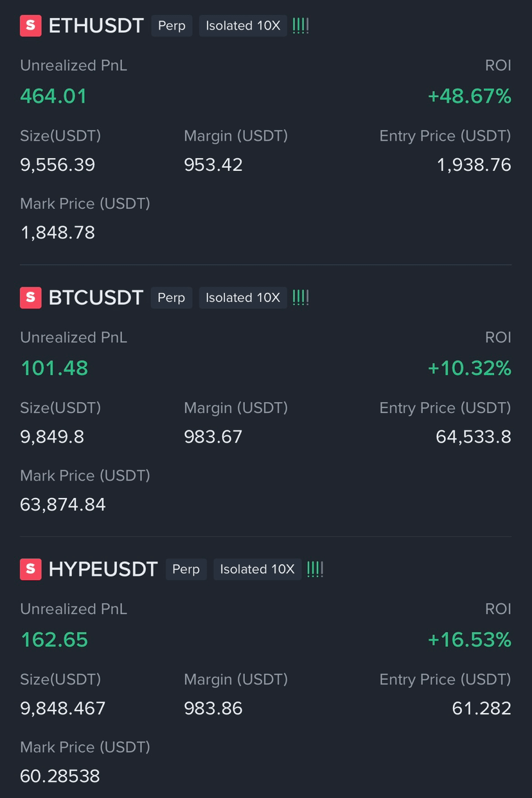Tap the HYPEUSDT ROI value +16.53%
The height and width of the screenshot is (798, 532).
470,640
